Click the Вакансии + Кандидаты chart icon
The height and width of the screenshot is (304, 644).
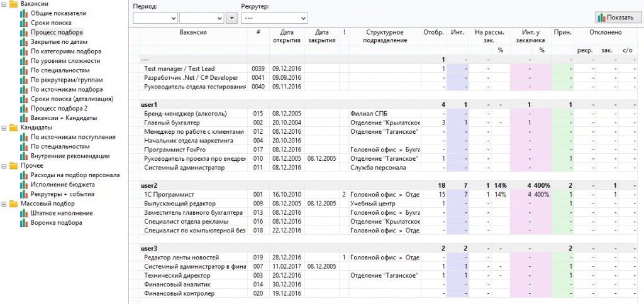(x=25, y=117)
